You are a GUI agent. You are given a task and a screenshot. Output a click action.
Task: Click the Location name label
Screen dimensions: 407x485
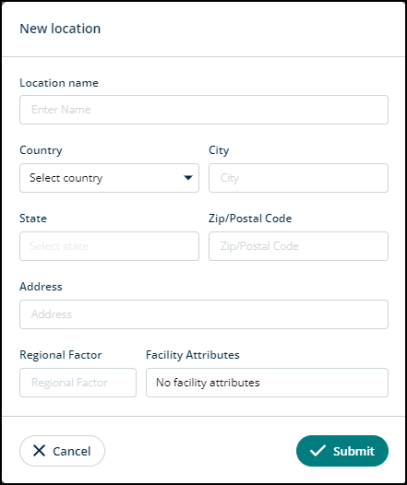coord(59,83)
